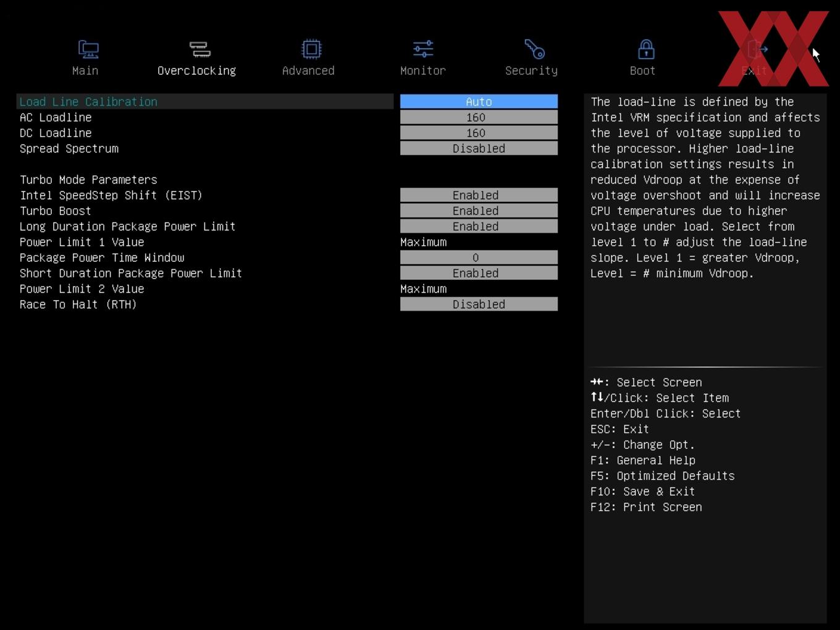Switch to the Advanced tab label

tap(308, 70)
